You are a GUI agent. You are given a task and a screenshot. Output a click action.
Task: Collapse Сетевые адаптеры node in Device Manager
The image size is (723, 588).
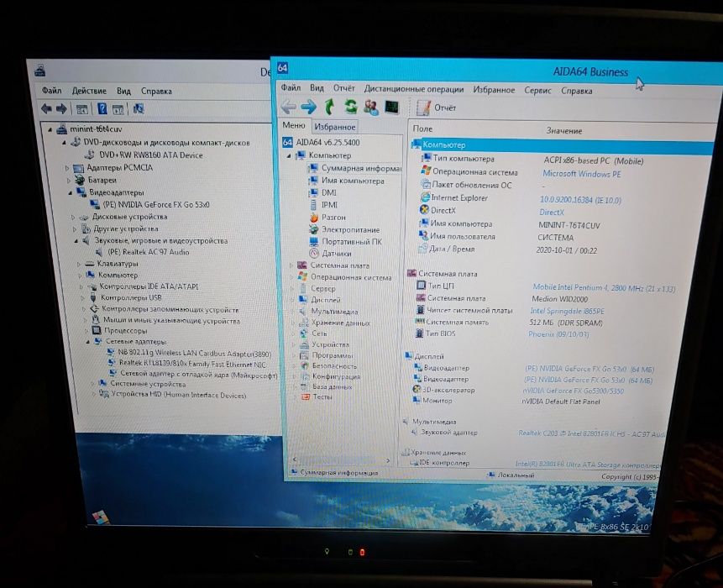point(87,342)
